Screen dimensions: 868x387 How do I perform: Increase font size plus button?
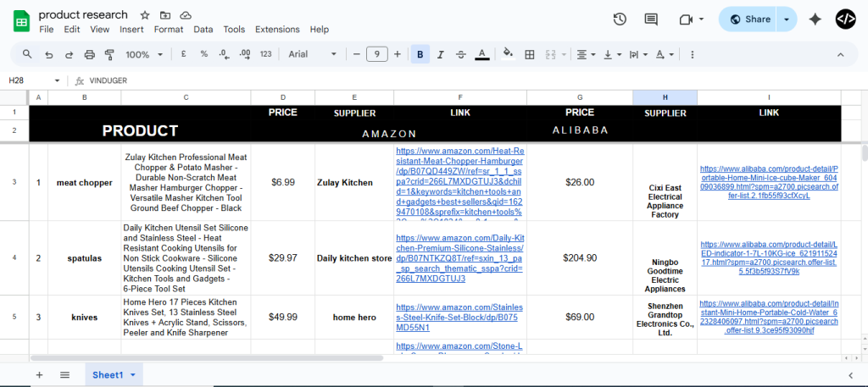[397, 54]
